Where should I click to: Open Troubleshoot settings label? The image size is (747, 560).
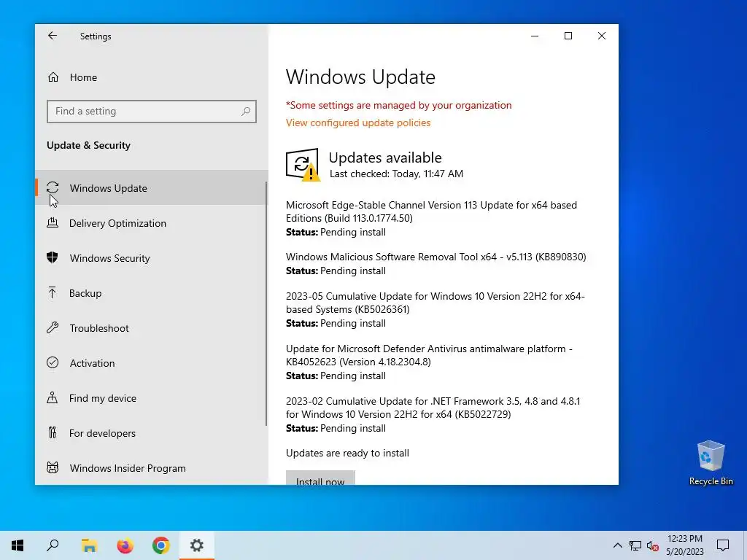coord(99,328)
